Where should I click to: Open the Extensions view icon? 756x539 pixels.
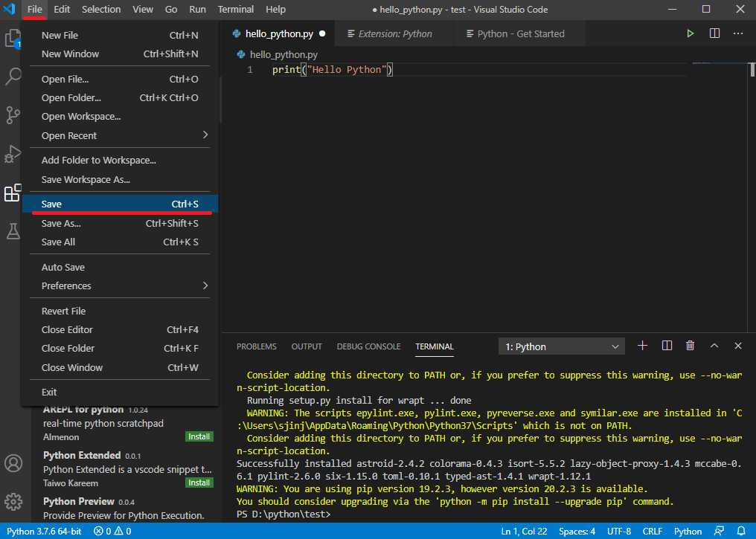(x=13, y=193)
